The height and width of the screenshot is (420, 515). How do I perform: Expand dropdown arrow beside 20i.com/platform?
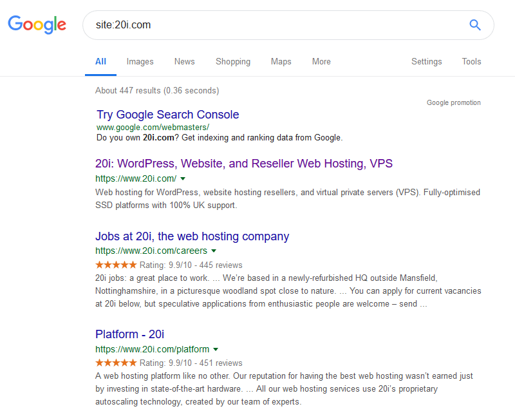[x=216, y=349]
